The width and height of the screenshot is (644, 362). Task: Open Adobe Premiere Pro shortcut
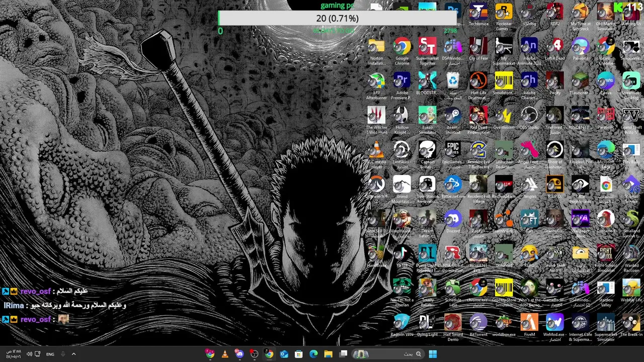(x=402, y=86)
